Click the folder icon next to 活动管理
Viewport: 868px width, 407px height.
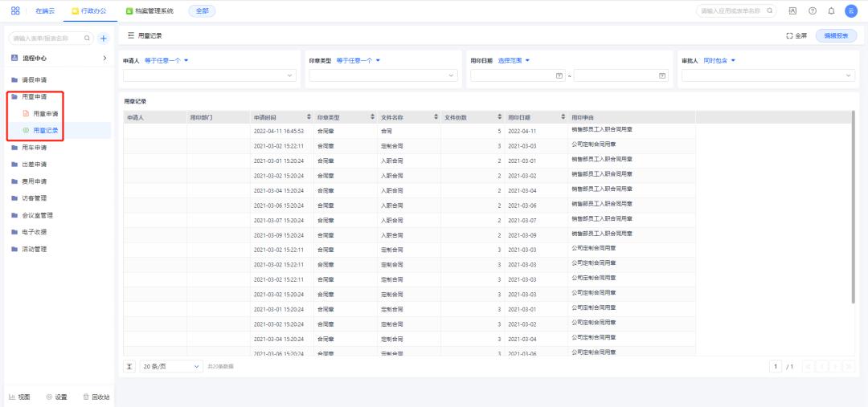click(15, 249)
